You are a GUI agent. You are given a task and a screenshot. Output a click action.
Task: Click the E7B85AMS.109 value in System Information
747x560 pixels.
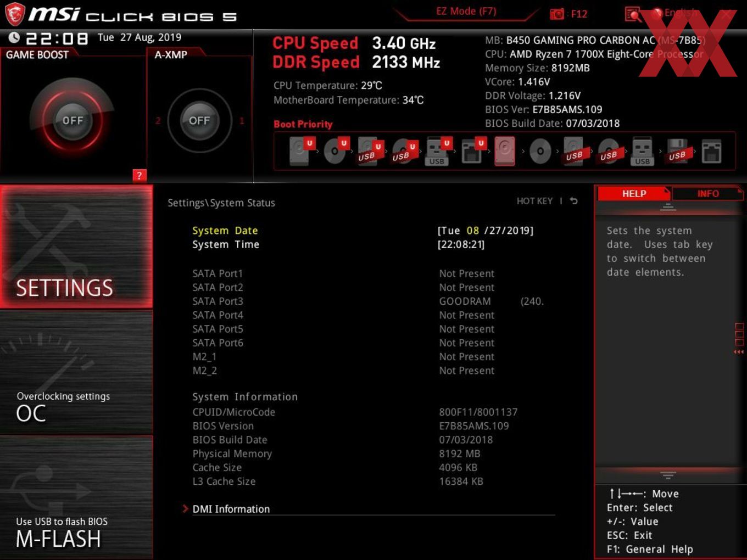pos(474,425)
